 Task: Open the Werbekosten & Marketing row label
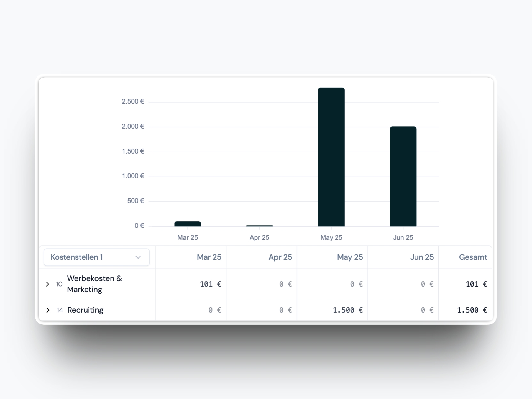pos(94,284)
